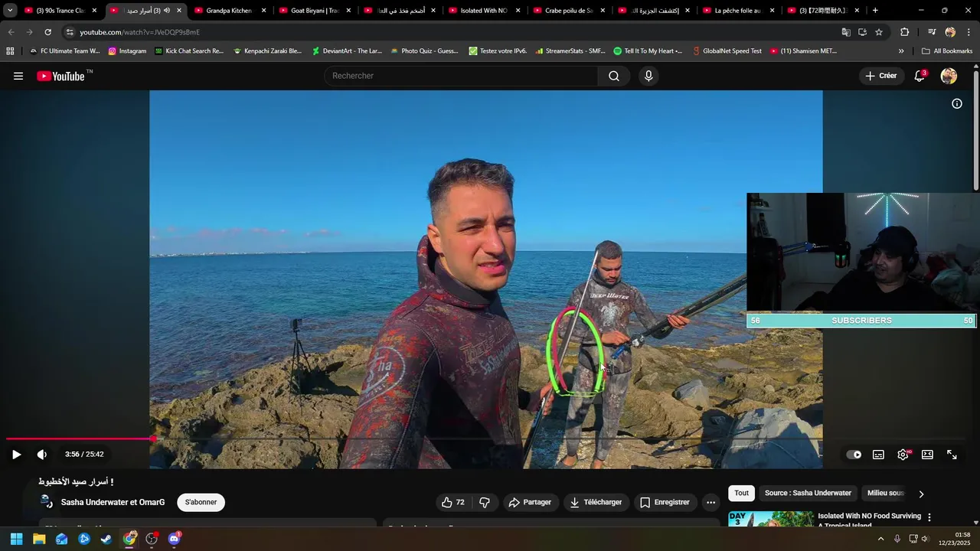The image size is (980, 551).
Task: Subscribe using the S'abonner button
Action: (x=201, y=502)
